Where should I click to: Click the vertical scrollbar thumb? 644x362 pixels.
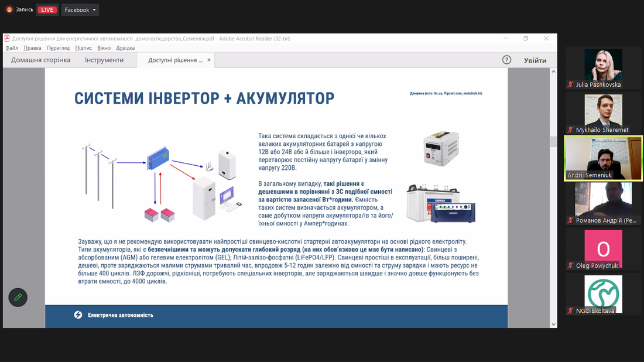[554, 141]
